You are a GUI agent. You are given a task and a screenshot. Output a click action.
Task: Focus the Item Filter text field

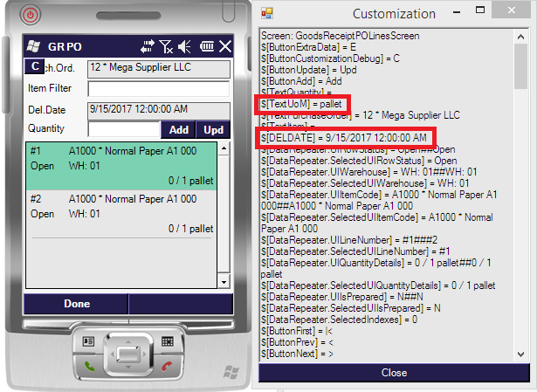pos(158,88)
